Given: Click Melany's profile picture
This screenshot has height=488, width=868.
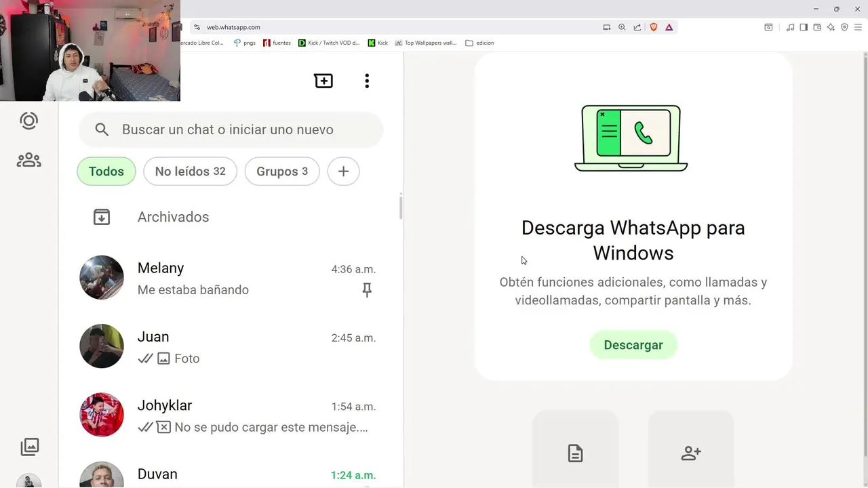Looking at the screenshot, I should pyautogui.click(x=102, y=277).
